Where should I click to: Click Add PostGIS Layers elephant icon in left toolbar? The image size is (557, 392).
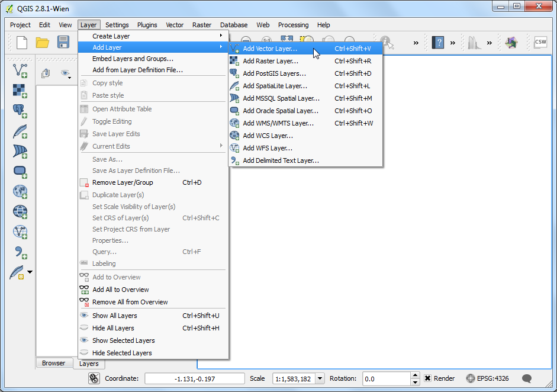(20, 111)
